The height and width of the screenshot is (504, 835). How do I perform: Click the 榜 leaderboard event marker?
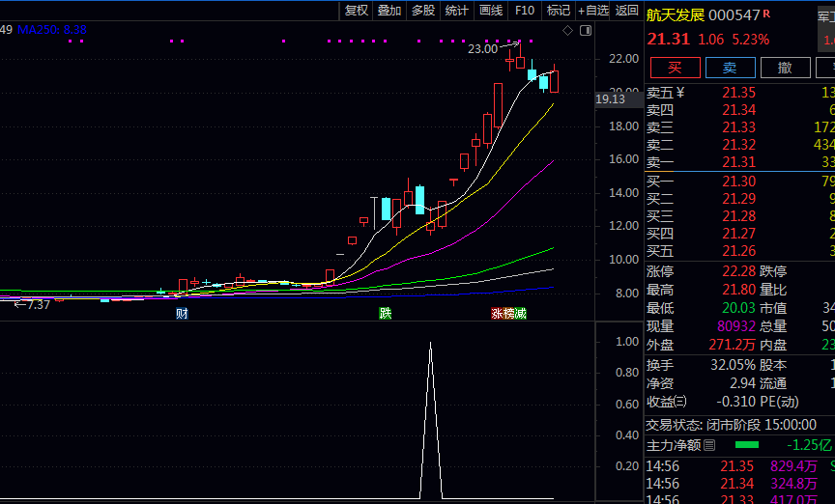[x=509, y=314]
